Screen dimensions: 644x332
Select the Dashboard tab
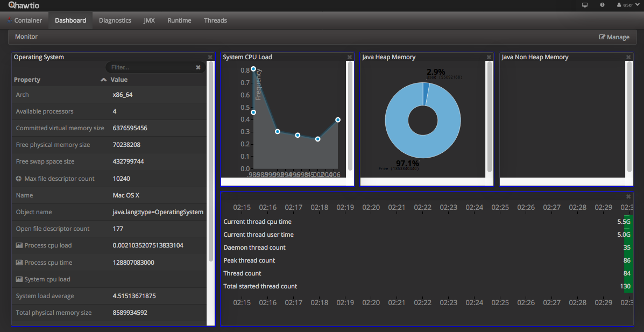[70, 20]
